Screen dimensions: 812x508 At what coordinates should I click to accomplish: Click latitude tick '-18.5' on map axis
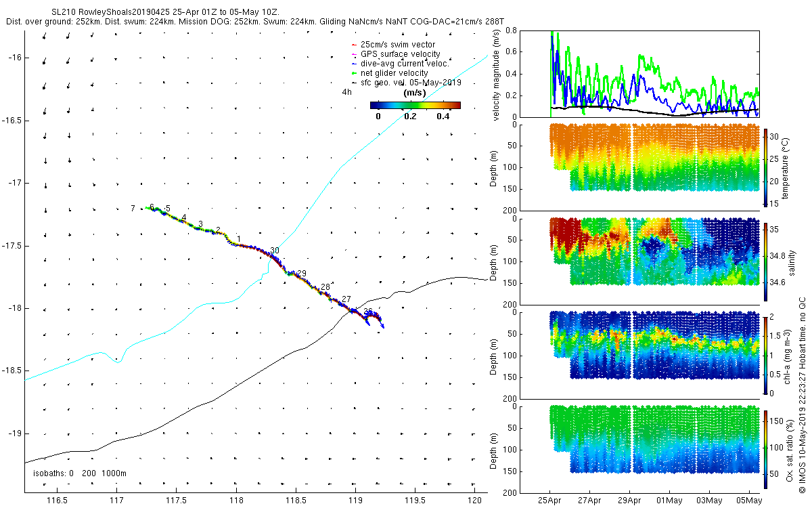[x=11, y=371]
